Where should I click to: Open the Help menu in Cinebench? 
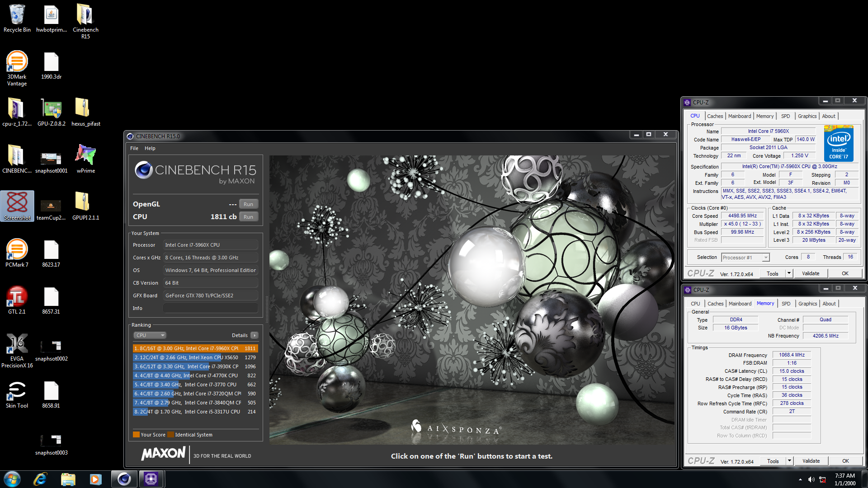pyautogui.click(x=150, y=148)
